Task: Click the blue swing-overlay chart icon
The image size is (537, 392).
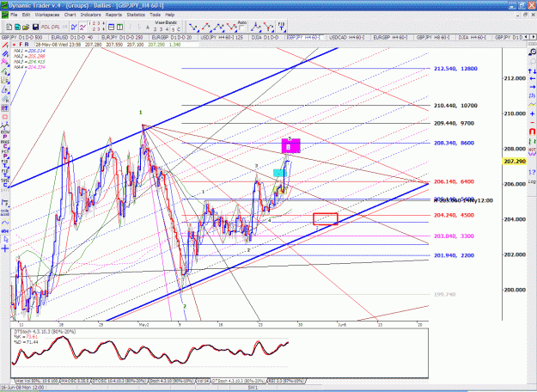Action: tap(74, 27)
